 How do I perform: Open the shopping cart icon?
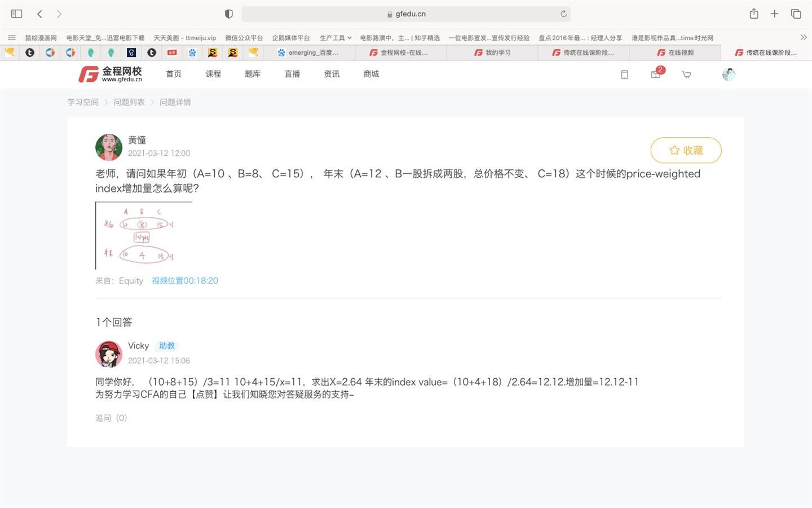(686, 74)
